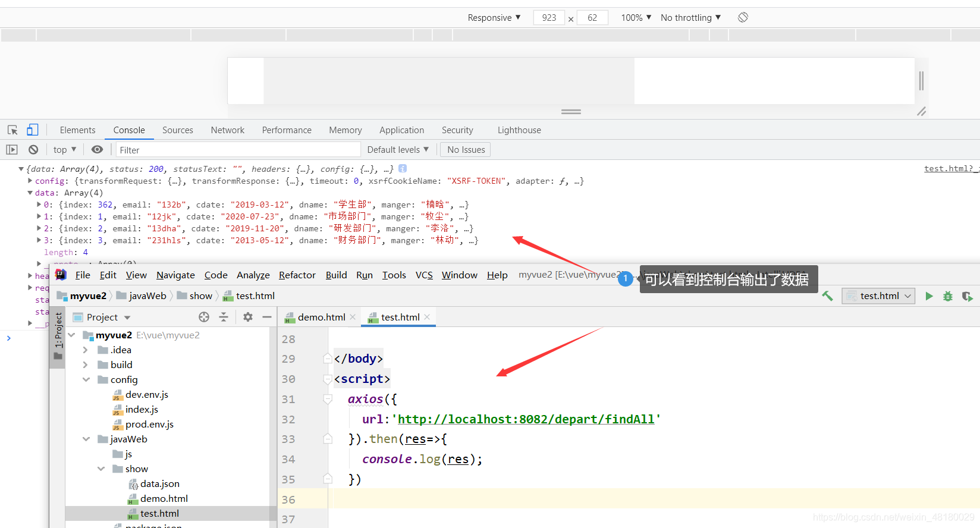Switch to Sources tab
The height and width of the screenshot is (528, 980).
pyautogui.click(x=178, y=130)
